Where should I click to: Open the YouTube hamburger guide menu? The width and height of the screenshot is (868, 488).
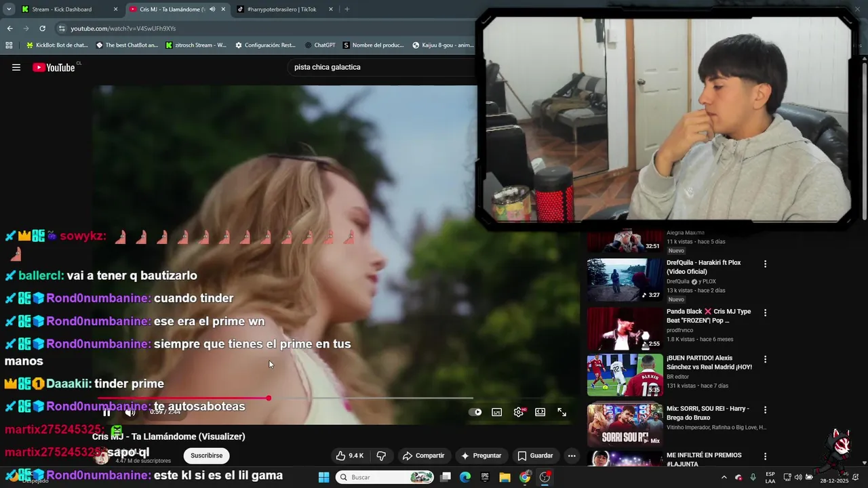[16, 67]
